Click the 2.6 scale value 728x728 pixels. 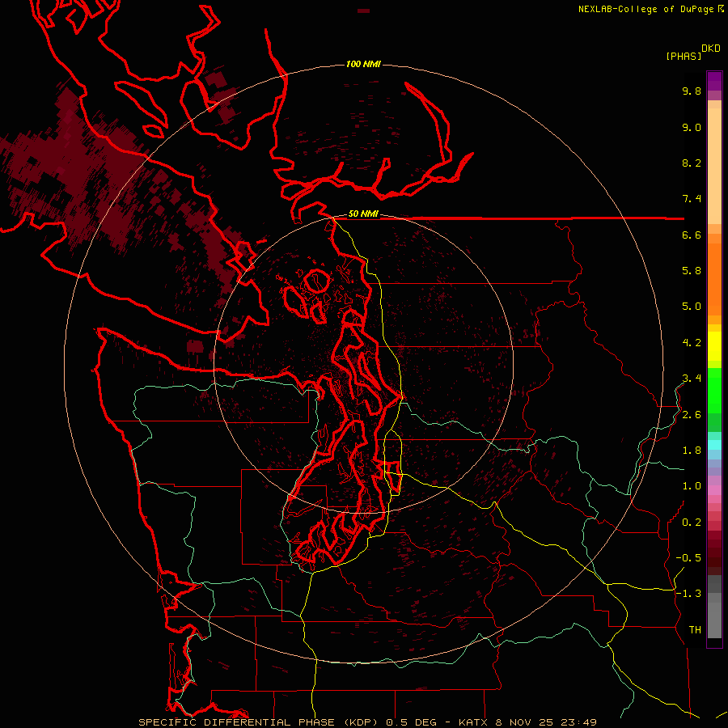point(692,415)
